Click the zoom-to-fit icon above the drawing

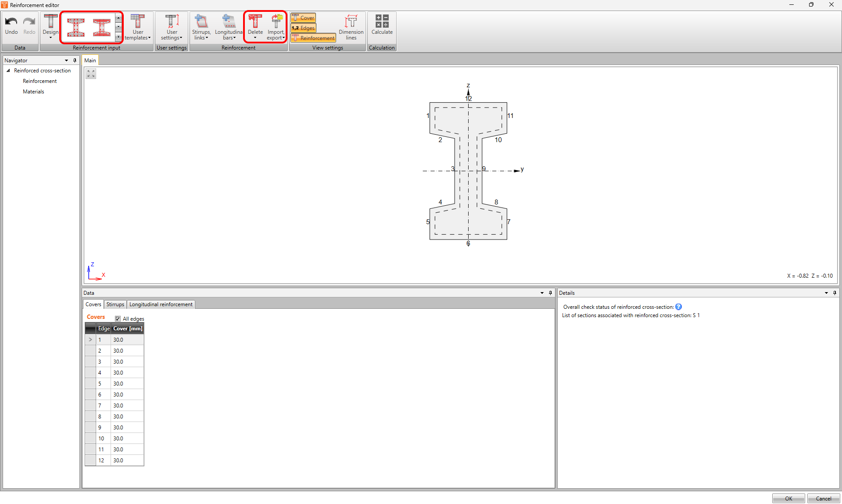pos(90,73)
